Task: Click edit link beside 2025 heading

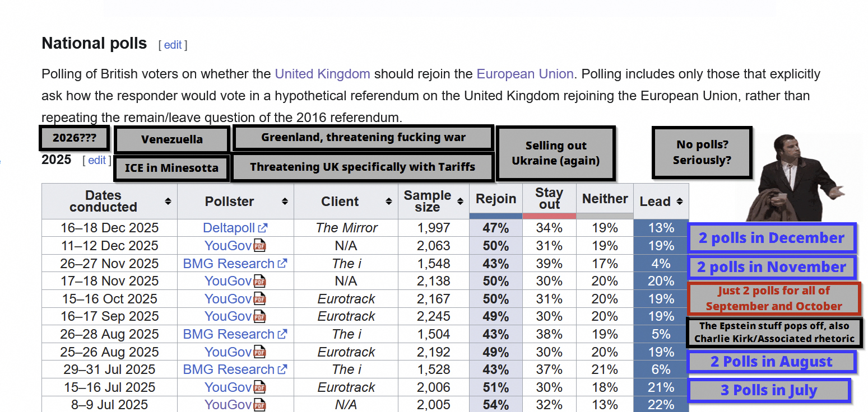Action: pyautogui.click(x=96, y=161)
